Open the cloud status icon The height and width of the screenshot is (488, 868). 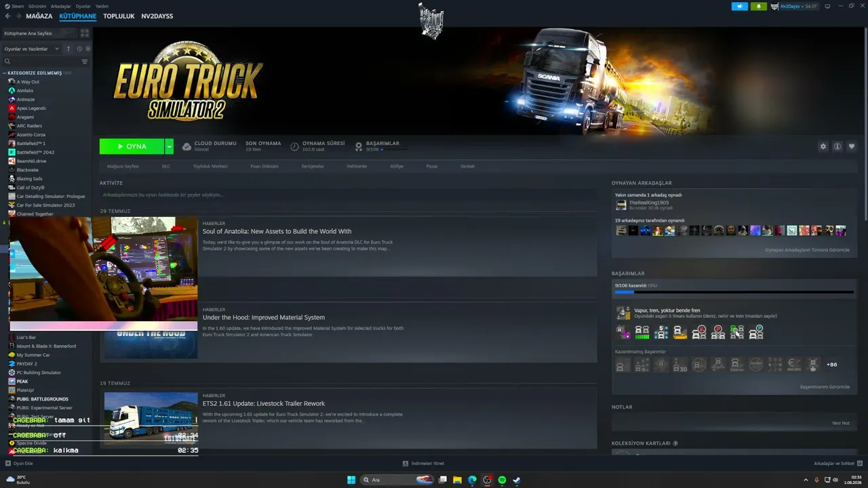[186, 146]
